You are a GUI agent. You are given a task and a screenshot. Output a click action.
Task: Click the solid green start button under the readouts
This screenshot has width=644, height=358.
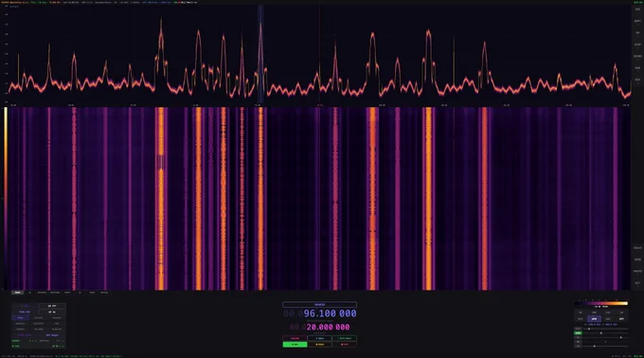(295, 345)
